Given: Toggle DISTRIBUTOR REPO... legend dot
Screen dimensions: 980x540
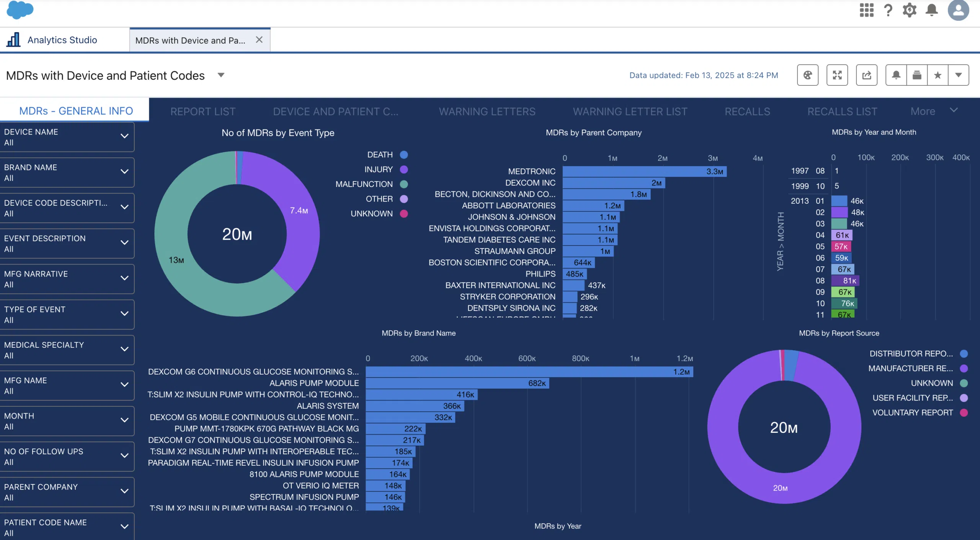Looking at the screenshot, I should pos(964,353).
